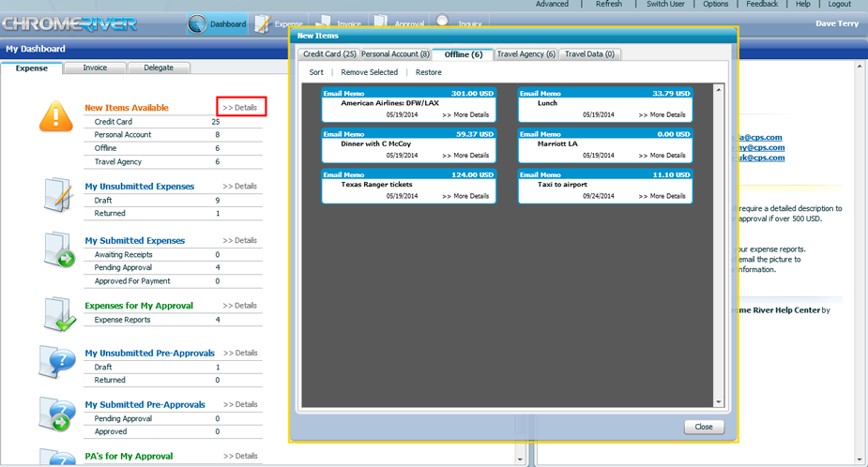
Task: Open the Options menu in top bar
Action: [715, 4]
